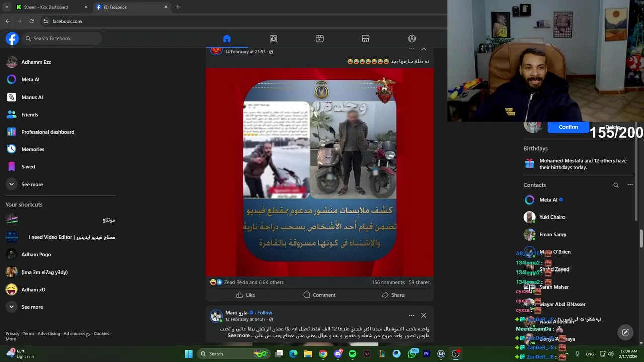Start a new message with compose icon

[x=625, y=332]
